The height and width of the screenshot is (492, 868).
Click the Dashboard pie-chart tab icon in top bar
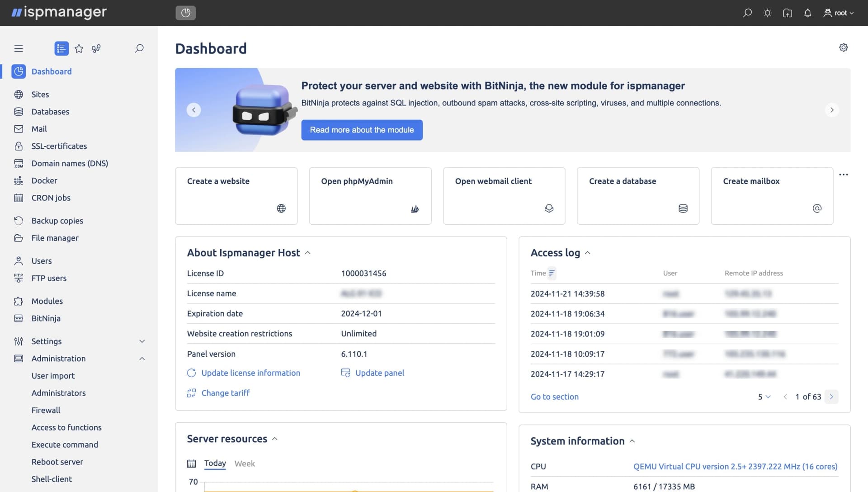[x=185, y=13]
